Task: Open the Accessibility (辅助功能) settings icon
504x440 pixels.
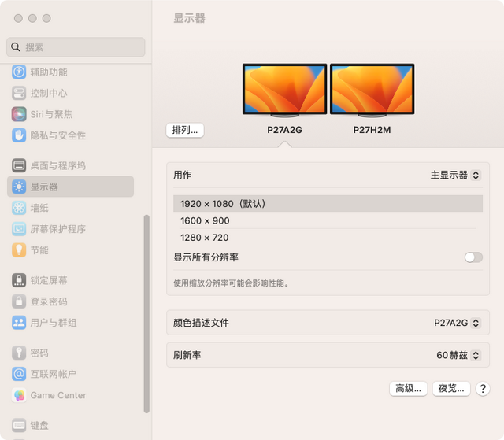Action: [19, 72]
